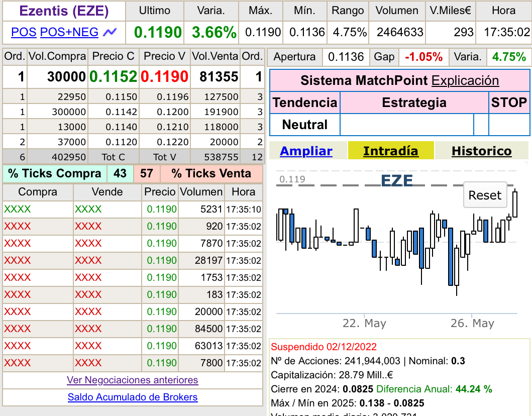Click the Compra column header in trades table
This screenshot has height=416, width=532.
click(x=38, y=192)
